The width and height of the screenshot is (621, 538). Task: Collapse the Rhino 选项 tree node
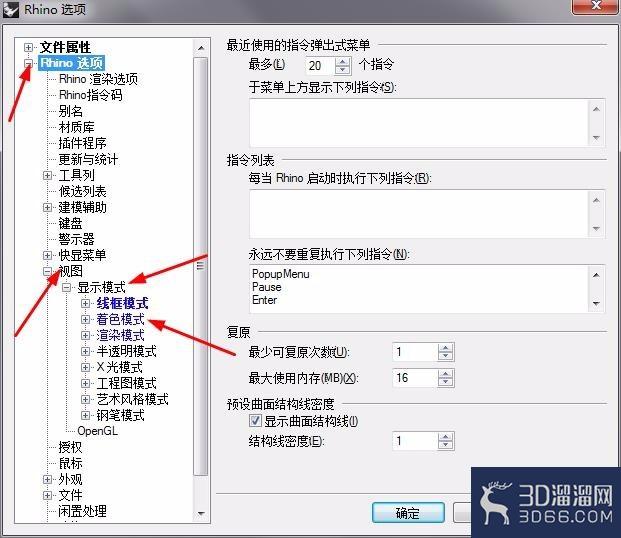(x=28, y=63)
